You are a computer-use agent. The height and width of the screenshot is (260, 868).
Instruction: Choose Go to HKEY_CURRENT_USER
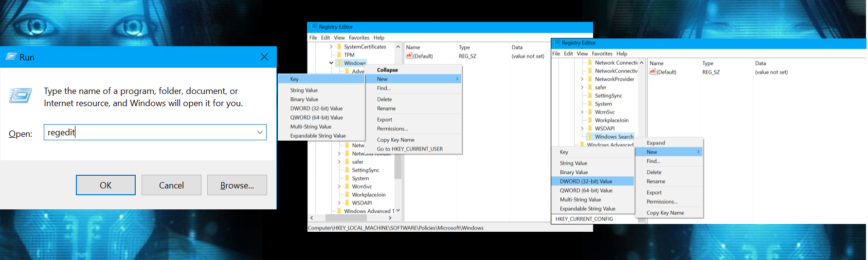pyautogui.click(x=410, y=149)
